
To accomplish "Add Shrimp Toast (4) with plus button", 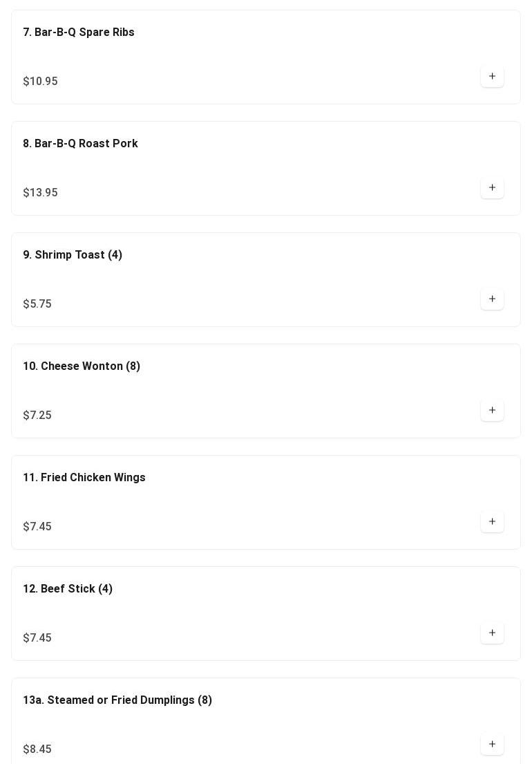I will pyautogui.click(x=492, y=299).
